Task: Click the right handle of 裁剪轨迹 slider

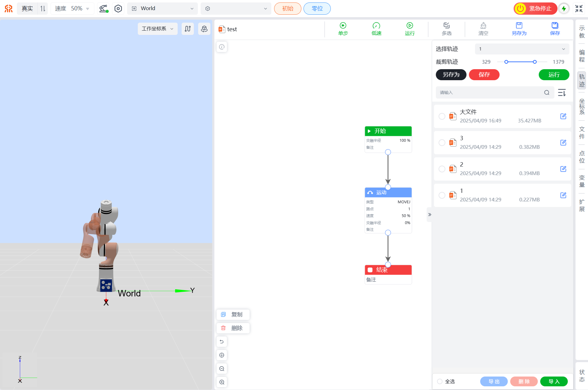Action: 535,62
